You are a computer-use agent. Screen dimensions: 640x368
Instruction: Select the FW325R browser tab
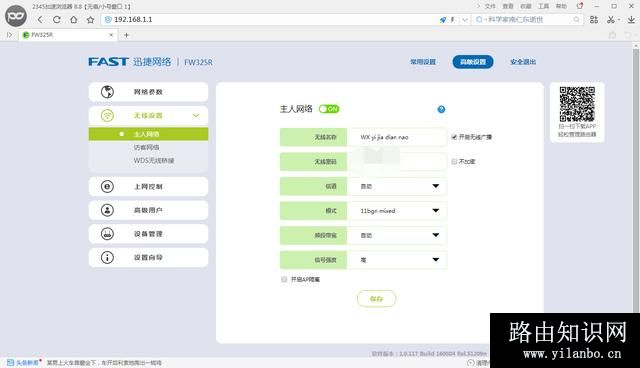pyautogui.click(x=68, y=35)
